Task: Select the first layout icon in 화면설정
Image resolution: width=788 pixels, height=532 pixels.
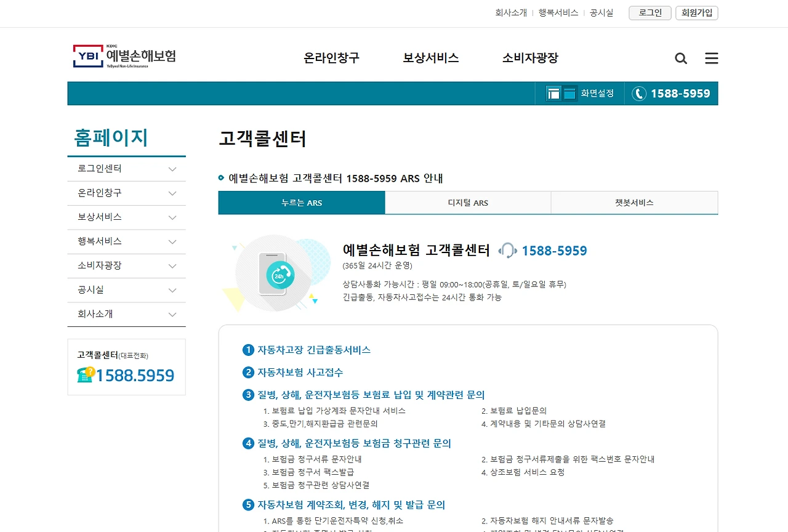Action: pos(554,94)
